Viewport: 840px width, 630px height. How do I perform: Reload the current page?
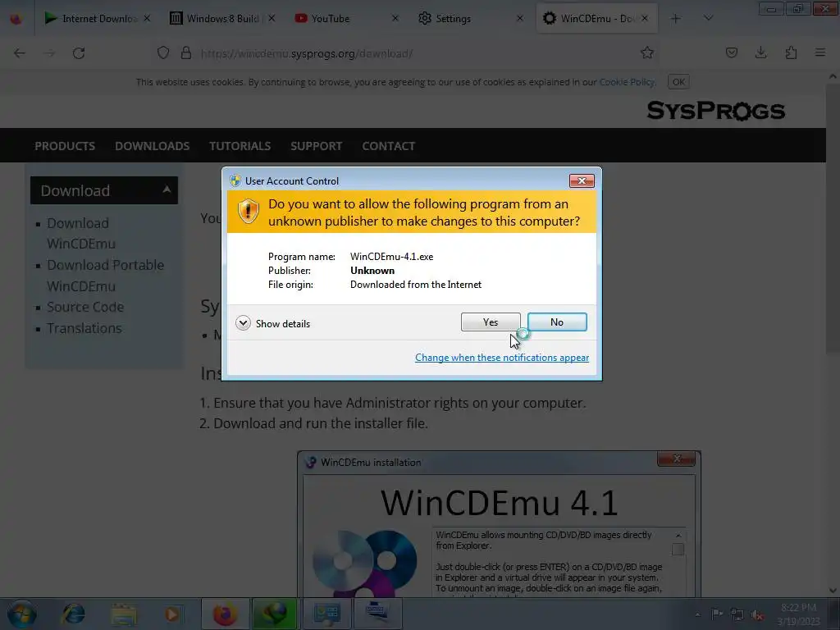coord(79,53)
